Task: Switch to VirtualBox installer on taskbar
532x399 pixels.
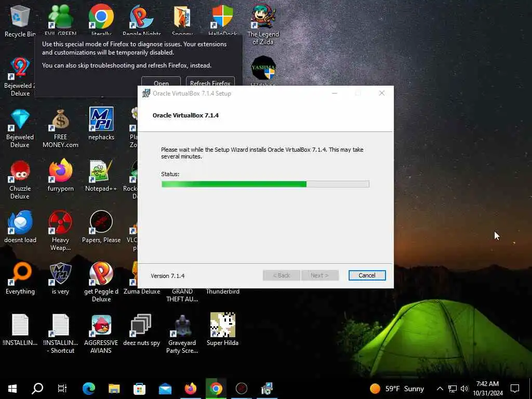Action: 267,389
